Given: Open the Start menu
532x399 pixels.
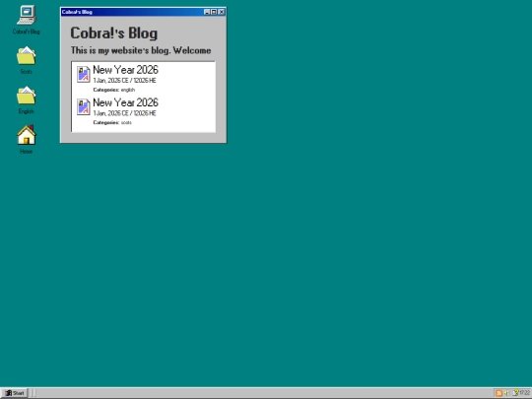Looking at the screenshot, I should pyautogui.click(x=14, y=393).
